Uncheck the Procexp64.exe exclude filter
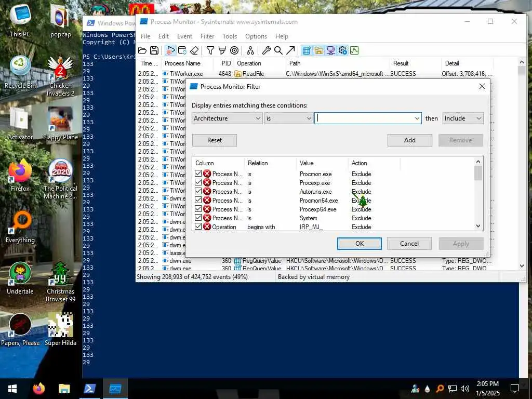Viewport: 532px width, 399px height. pos(198,209)
